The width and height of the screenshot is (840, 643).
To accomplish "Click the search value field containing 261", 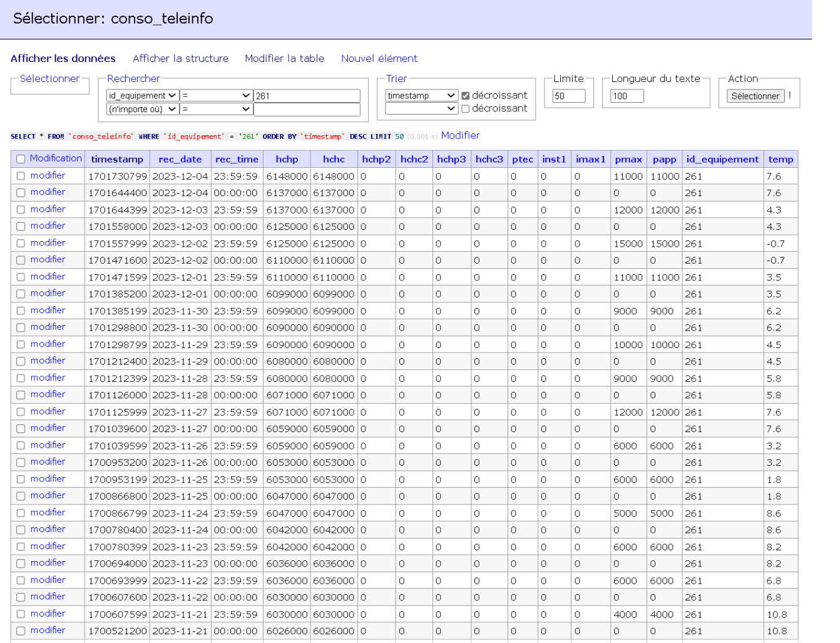I will tap(307, 96).
